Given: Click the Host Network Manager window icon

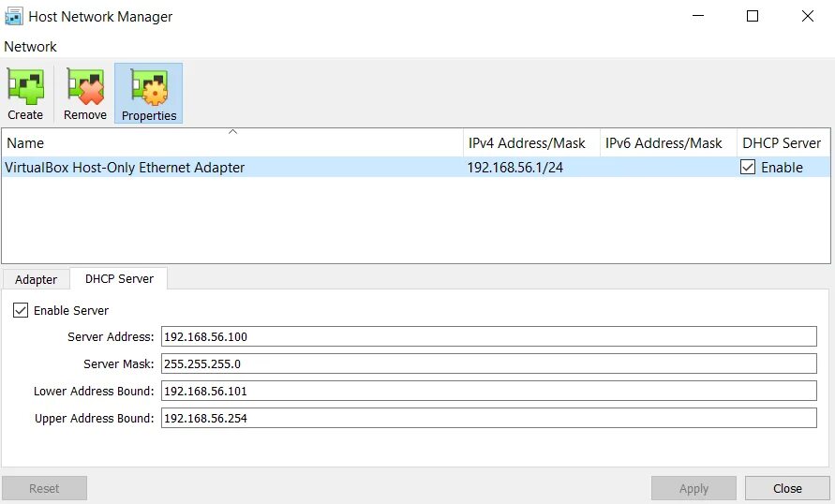Looking at the screenshot, I should 13,17.
